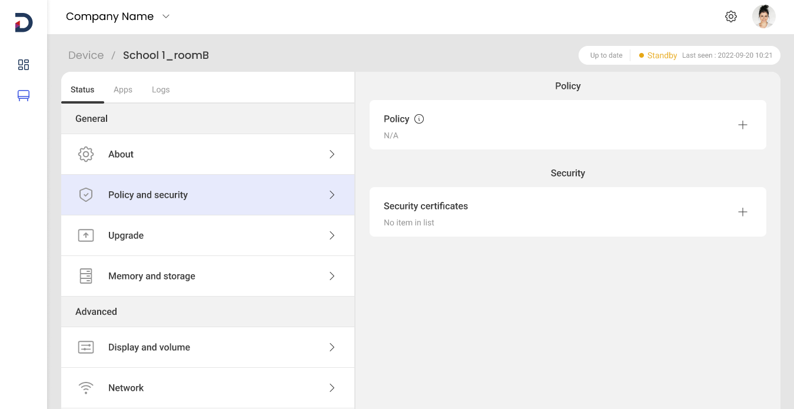The image size is (794, 409).
Task: Open Display and volume settings
Action: tap(208, 348)
